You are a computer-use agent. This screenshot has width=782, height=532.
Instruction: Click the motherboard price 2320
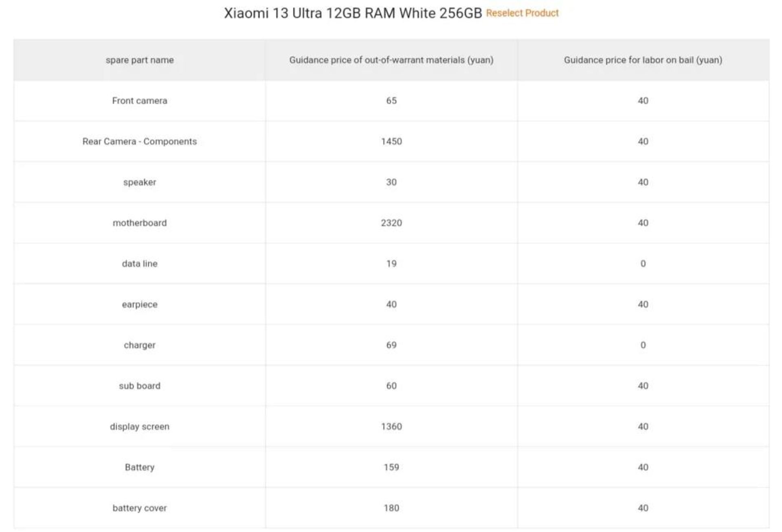pyautogui.click(x=391, y=223)
